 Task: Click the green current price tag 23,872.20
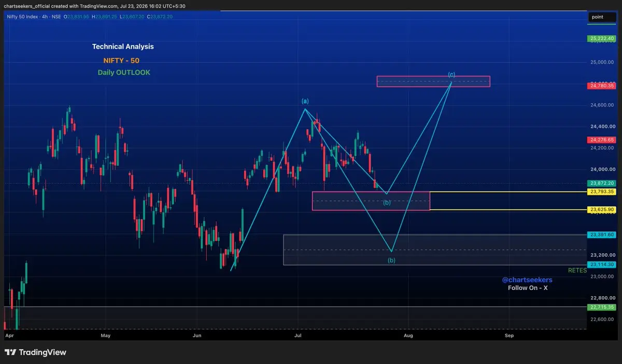602,183
